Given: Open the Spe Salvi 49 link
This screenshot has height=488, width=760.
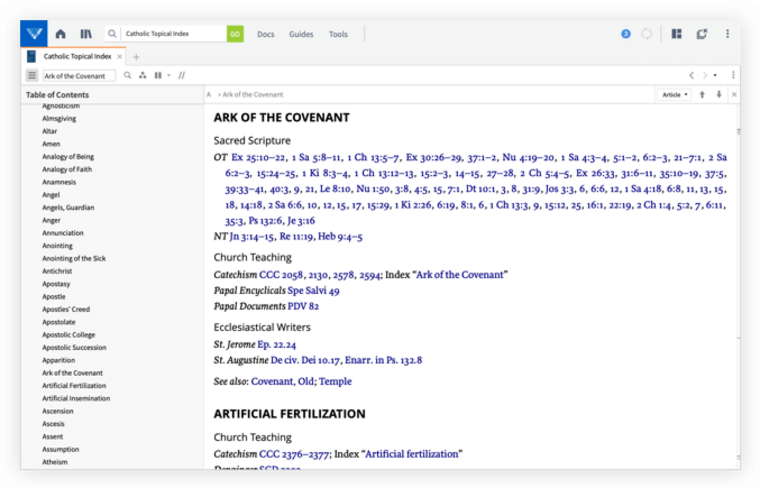Looking at the screenshot, I should [313, 291].
